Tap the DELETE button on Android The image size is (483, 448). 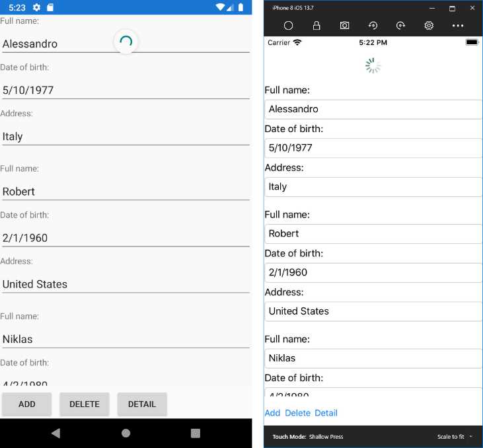(x=85, y=404)
